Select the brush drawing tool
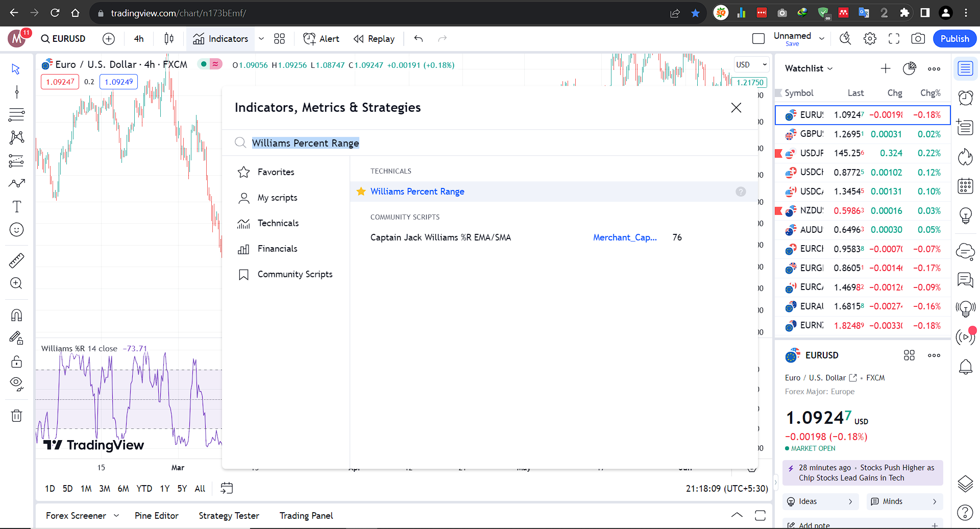Viewport: 980px width, 529px height. point(16,183)
